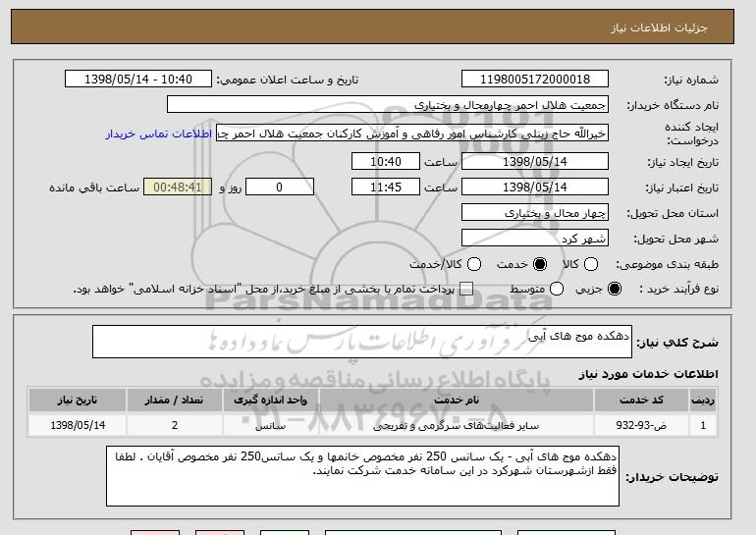Click the نام خدمت column header
756x535 pixels.
click(457, 401)
